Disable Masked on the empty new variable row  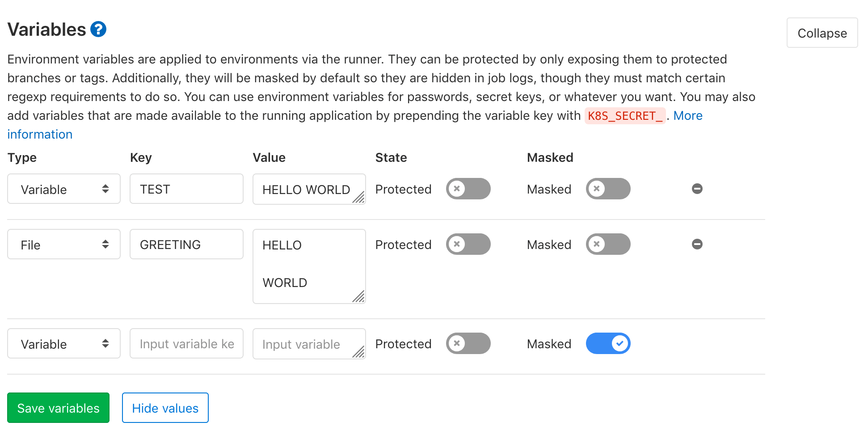tap(608, 343)
